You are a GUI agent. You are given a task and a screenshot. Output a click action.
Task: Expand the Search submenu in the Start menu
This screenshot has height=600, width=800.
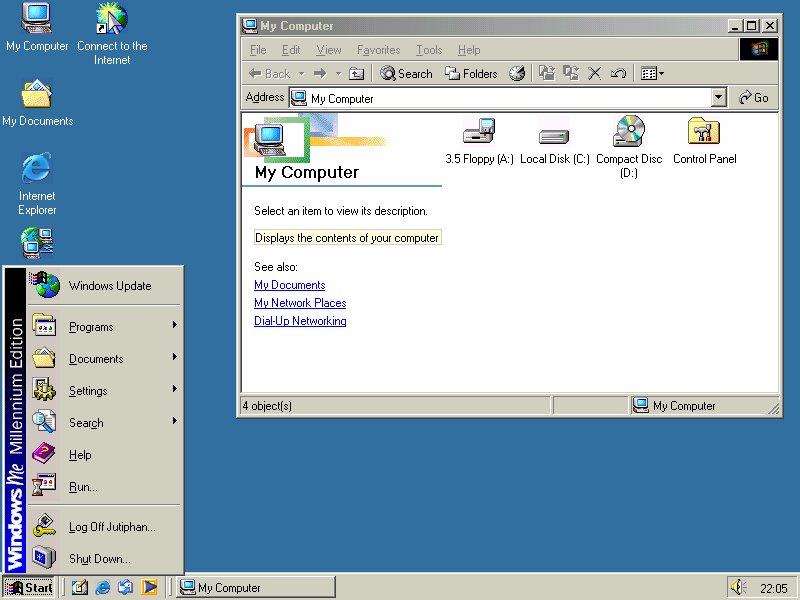click(x=105, y=423)
